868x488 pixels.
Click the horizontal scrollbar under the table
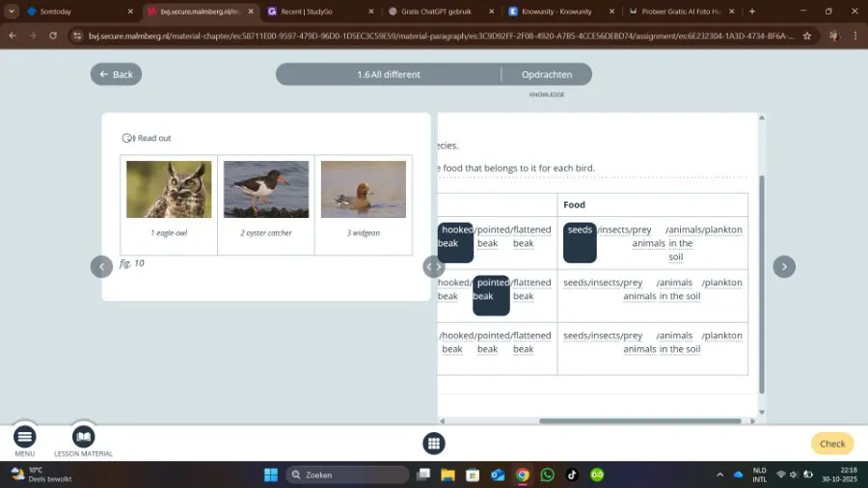tap(638, 420)
